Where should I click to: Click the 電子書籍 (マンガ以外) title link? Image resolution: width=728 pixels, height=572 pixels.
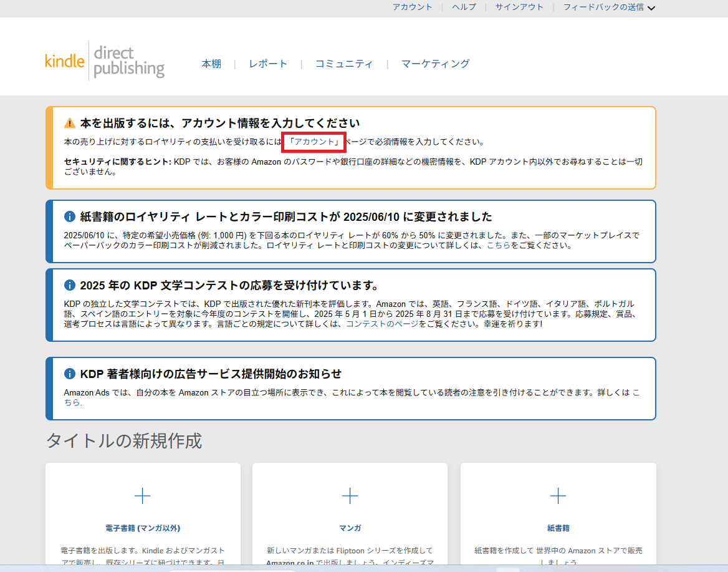(x=143, y=528)
